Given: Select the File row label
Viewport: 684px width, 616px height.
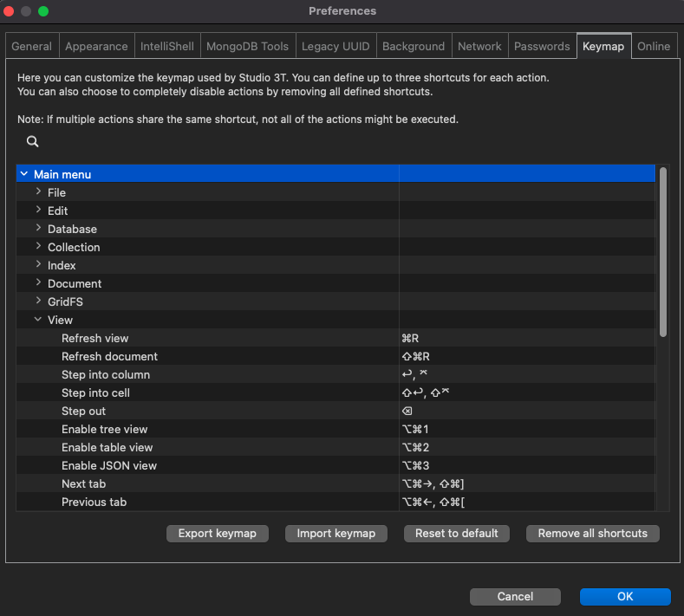Looking at the screenshot, I should 56,192.
